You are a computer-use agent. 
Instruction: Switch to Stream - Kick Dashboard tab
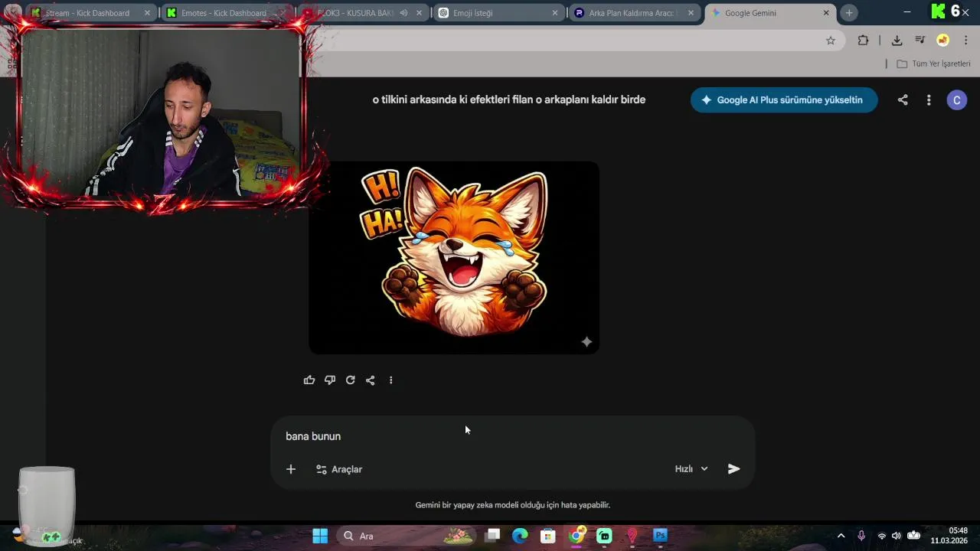coord(90,13)
